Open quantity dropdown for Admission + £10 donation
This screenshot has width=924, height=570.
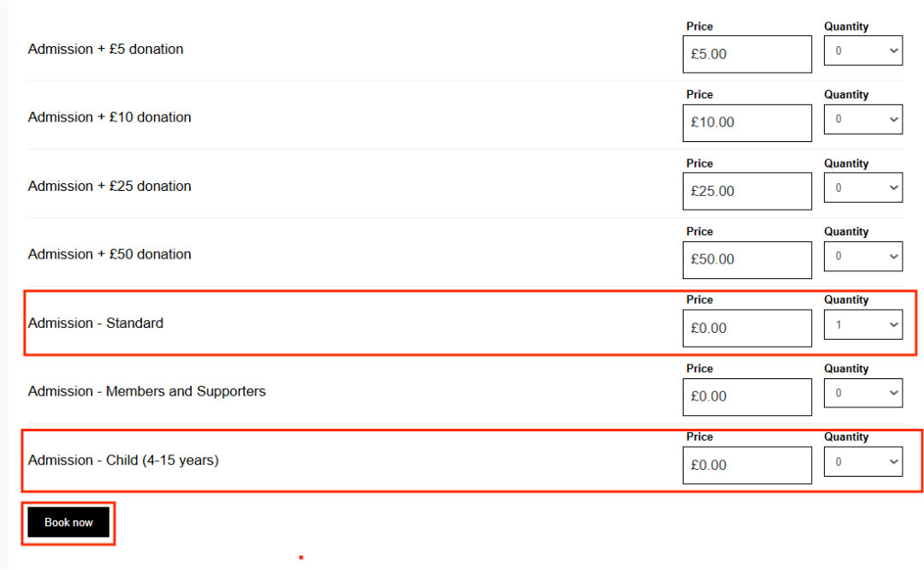click(862, 119)
